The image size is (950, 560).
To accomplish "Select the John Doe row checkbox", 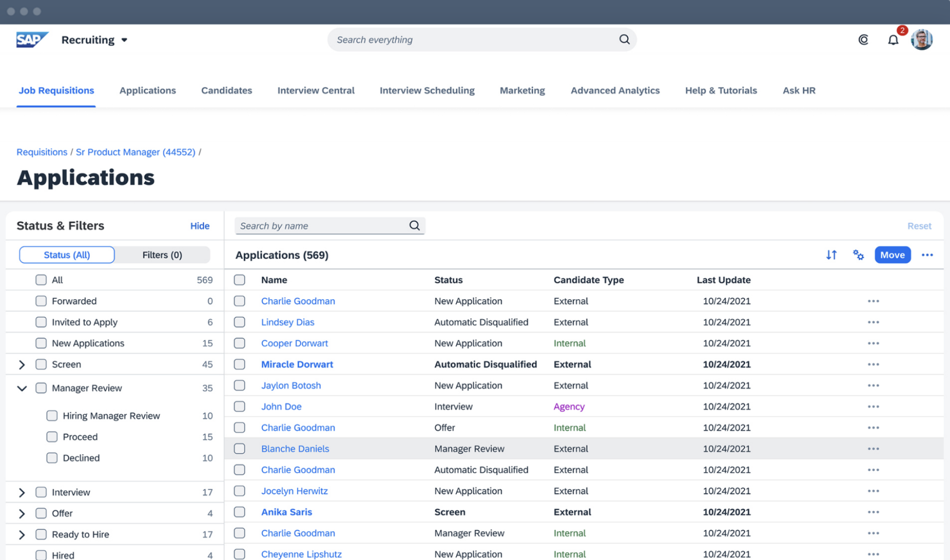I will point(239,406).
